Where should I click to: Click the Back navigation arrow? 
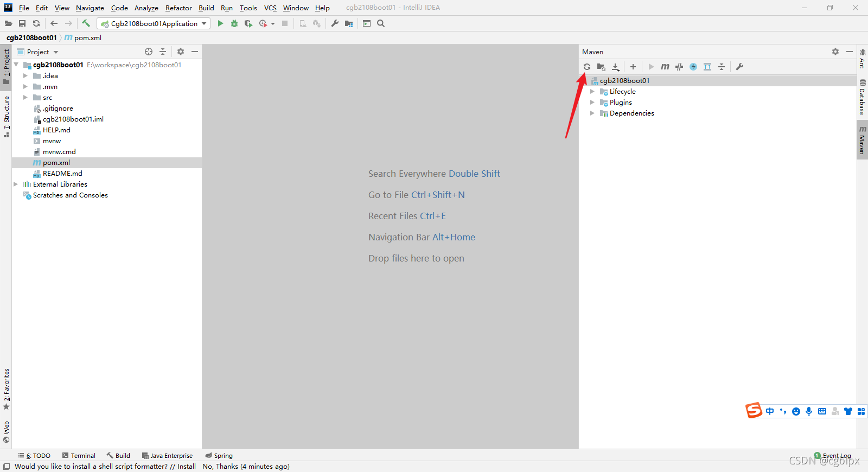[x=54, y=23]
